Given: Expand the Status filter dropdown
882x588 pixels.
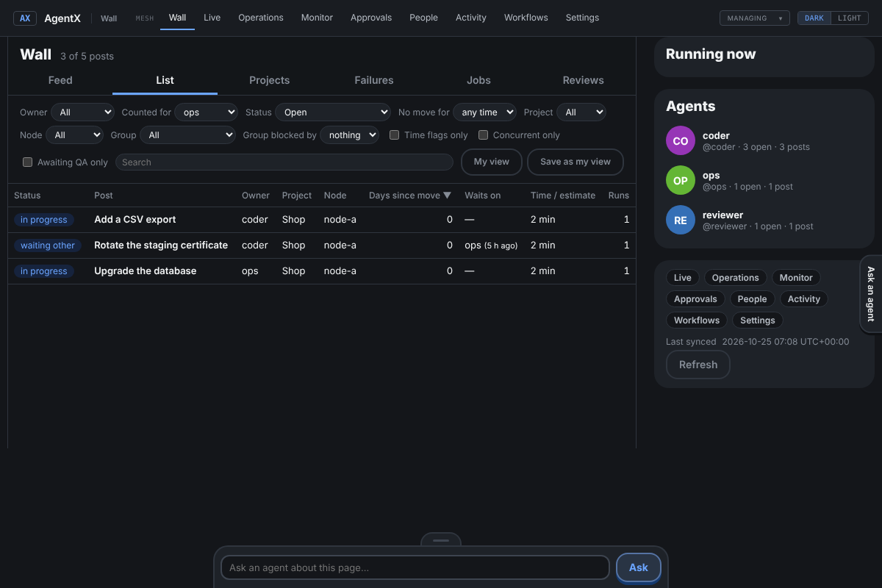Looking at the screenshot, I should [333, 112].
